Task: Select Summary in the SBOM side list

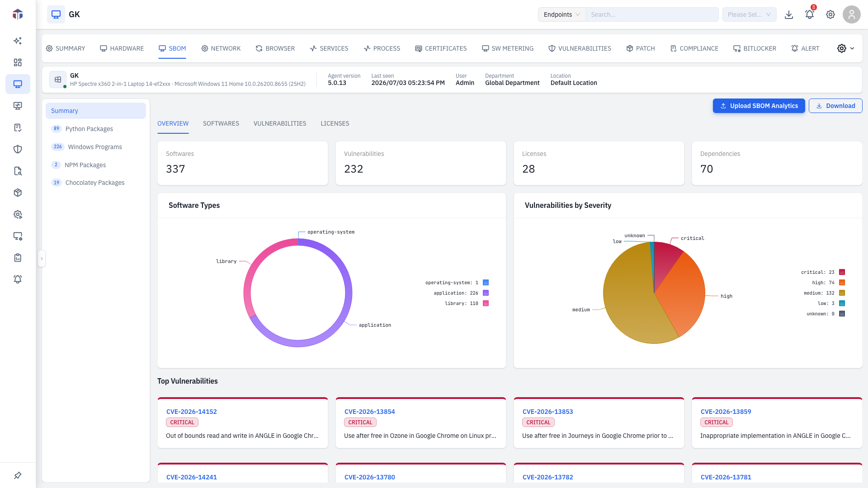Action: 96,111
